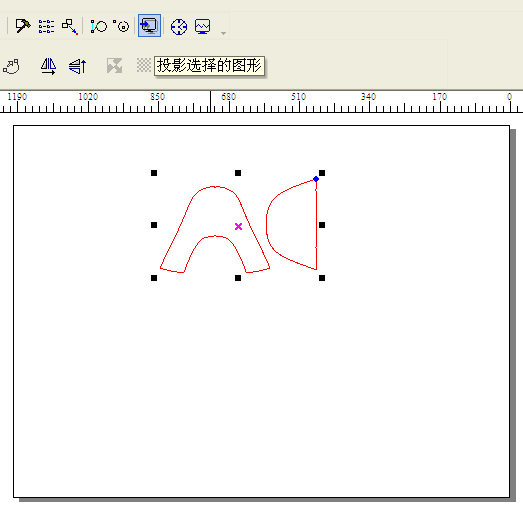This screenshot has width=523, height=511.
Task: Expand the toolbar overflow options arrow
Action: click(223, 33)
